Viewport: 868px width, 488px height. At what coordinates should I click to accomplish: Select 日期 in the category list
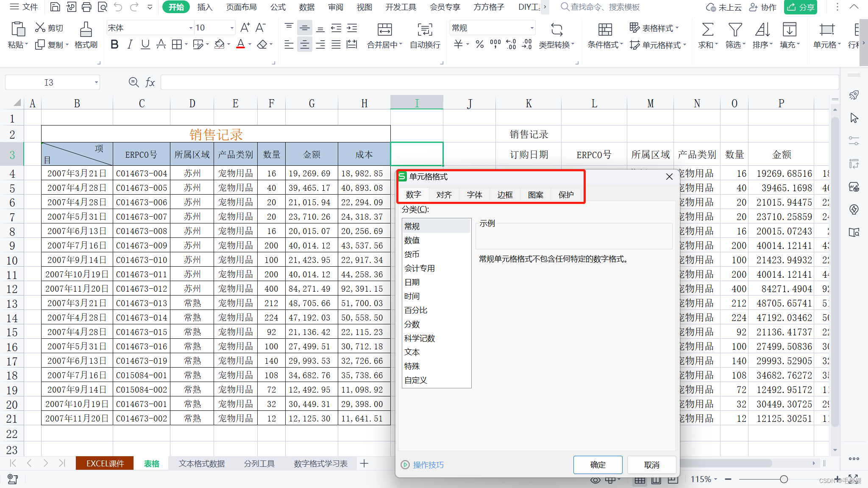pyautogui.click(x=412, y=282)
